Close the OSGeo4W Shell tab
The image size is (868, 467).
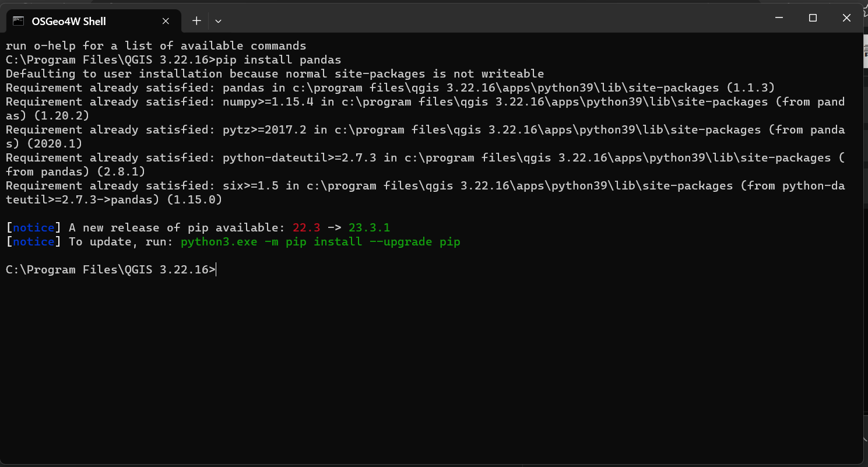[165, 21]
